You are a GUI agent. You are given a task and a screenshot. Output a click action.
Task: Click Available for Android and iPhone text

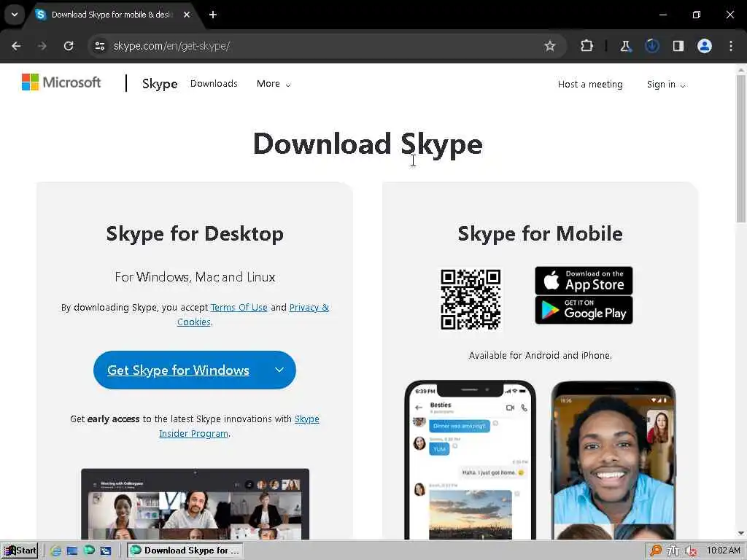tap(541, 356)
